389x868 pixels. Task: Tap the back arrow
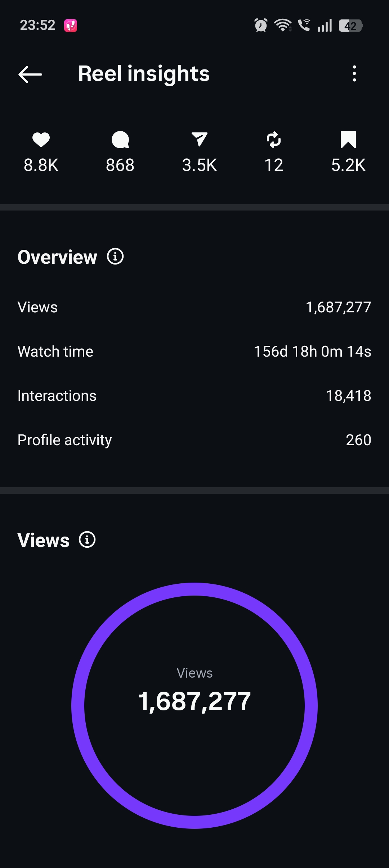pos(30,74)
